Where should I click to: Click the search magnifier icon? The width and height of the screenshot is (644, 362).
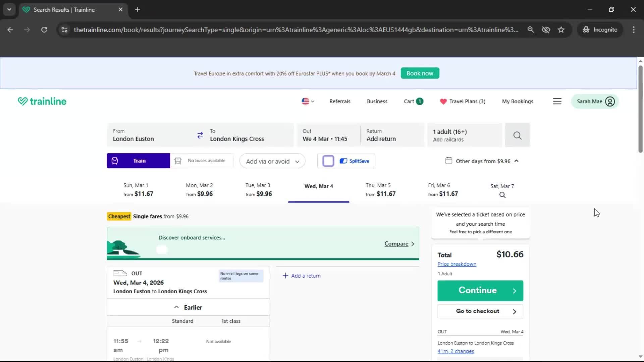point(517,135)
